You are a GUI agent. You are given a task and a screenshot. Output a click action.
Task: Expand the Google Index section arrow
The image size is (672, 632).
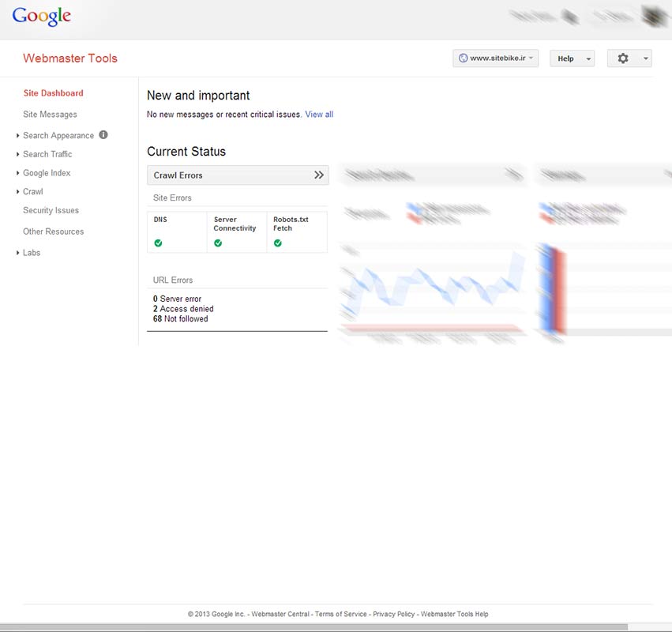(17, 173)
